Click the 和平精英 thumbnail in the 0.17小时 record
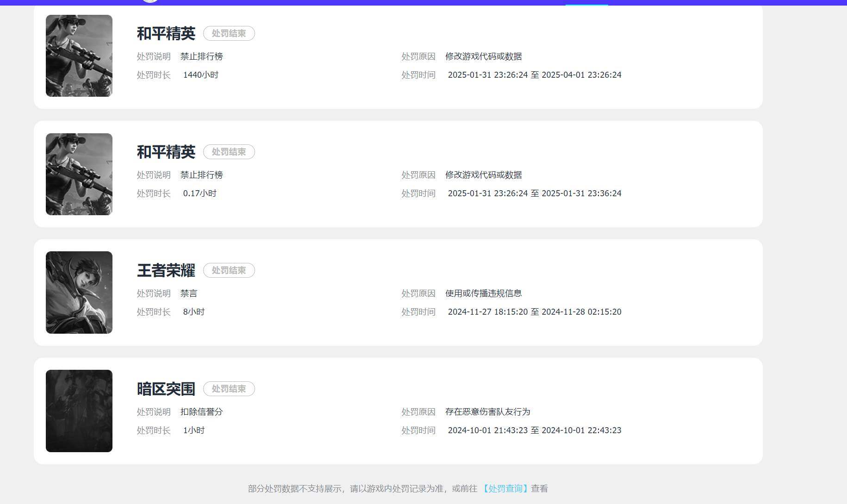Screen dimensions: 847x504 (79, 174)
